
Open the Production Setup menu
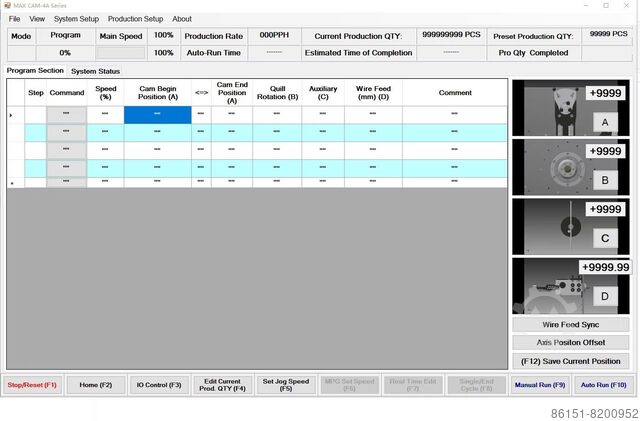[135, 19]
